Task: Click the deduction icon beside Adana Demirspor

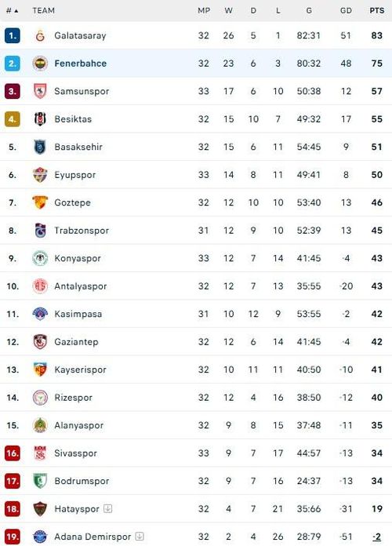Action: coord(140,537)
